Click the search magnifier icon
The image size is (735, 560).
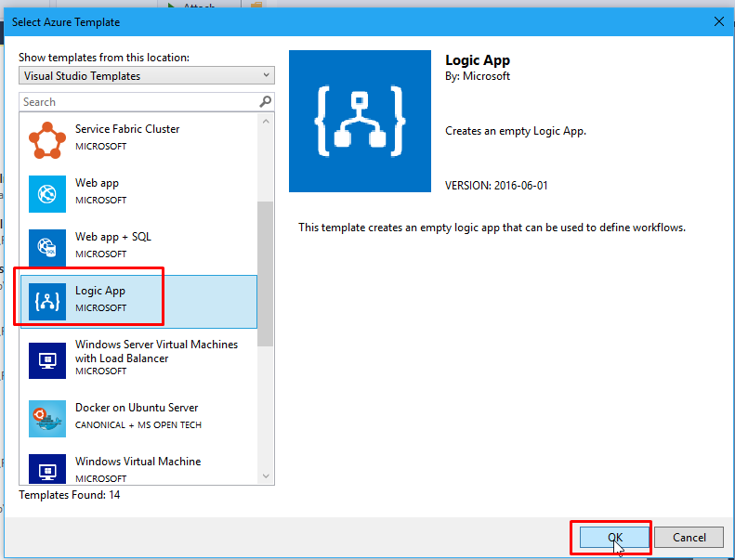[x=266, y=101]
